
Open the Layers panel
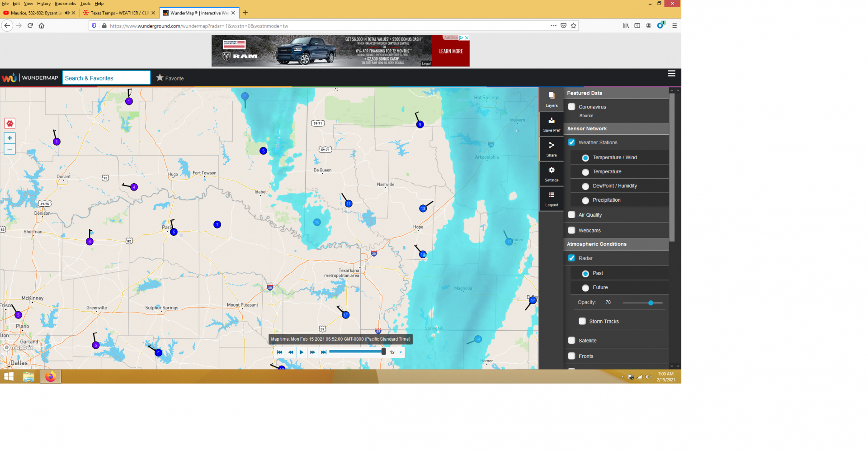coord(551,100)
